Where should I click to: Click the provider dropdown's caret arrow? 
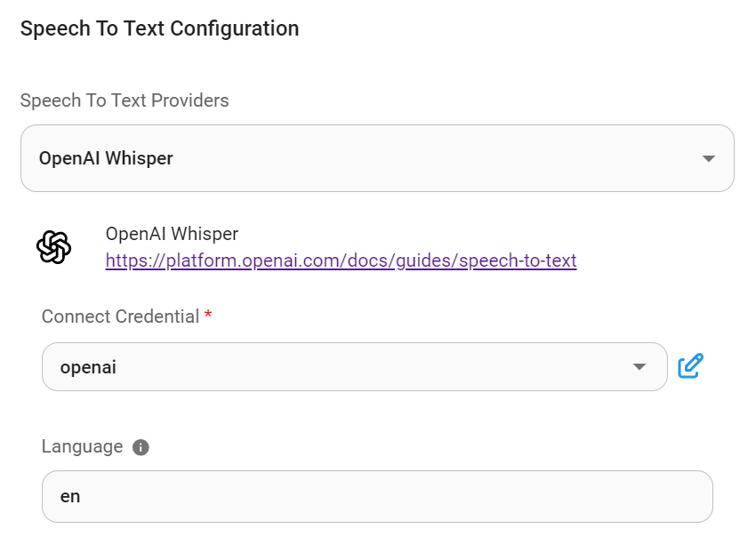click(x=708, y=159)
